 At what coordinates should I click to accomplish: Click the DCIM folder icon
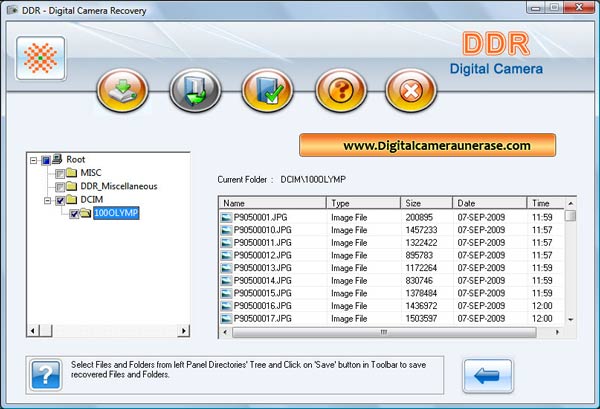[72, 199]
